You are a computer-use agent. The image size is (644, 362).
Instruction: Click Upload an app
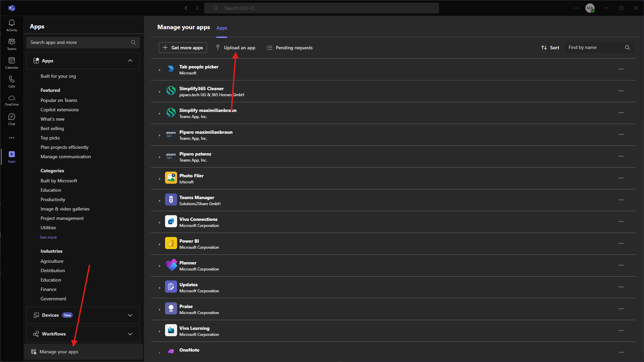235,48
